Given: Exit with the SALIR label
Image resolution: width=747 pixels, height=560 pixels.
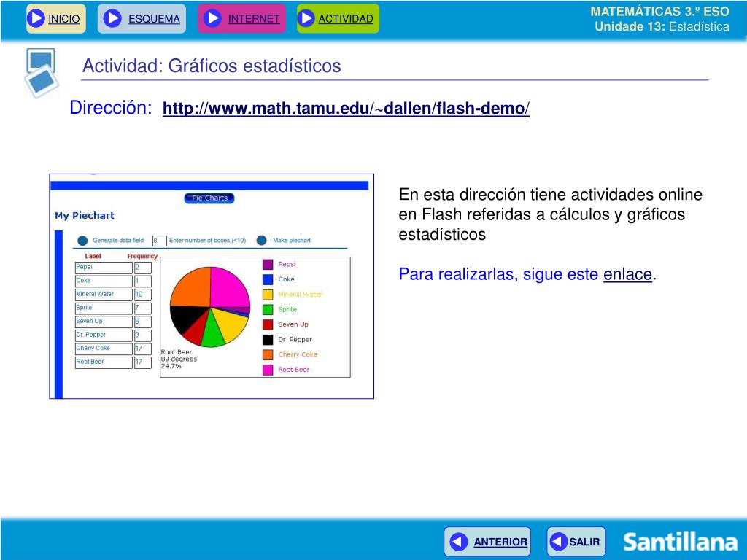Looking at the screenshot, I should (x=584, y=542).
